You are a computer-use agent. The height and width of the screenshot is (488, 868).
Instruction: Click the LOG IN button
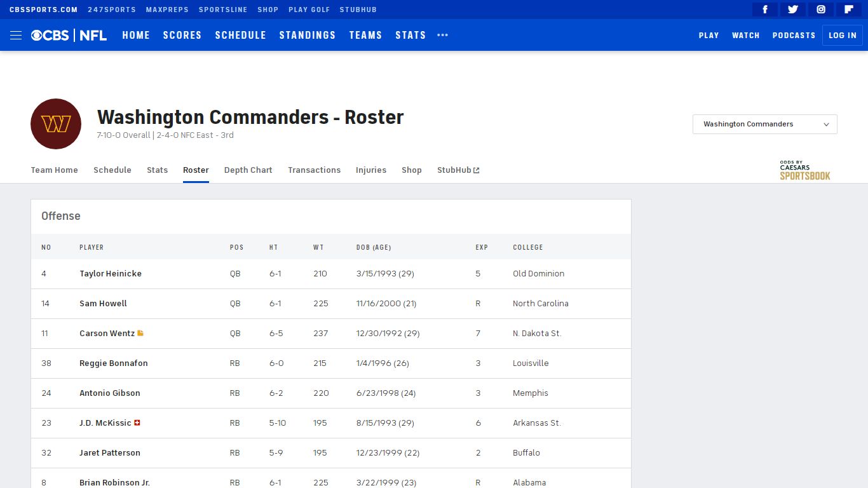pyautogui.click(x=843, y=36)
